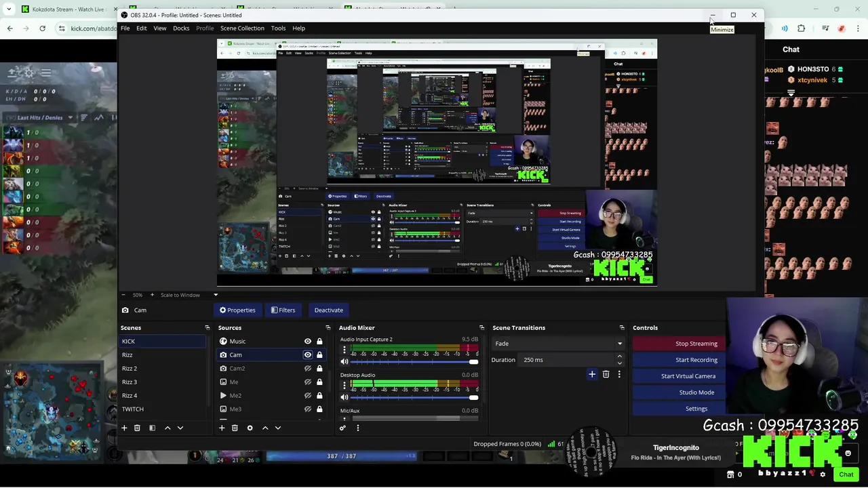Image resolution: width=868 pixels, height=488 pixels.
Task: Mute Desktop Audio speaker icon
Action: pos(344,397)
